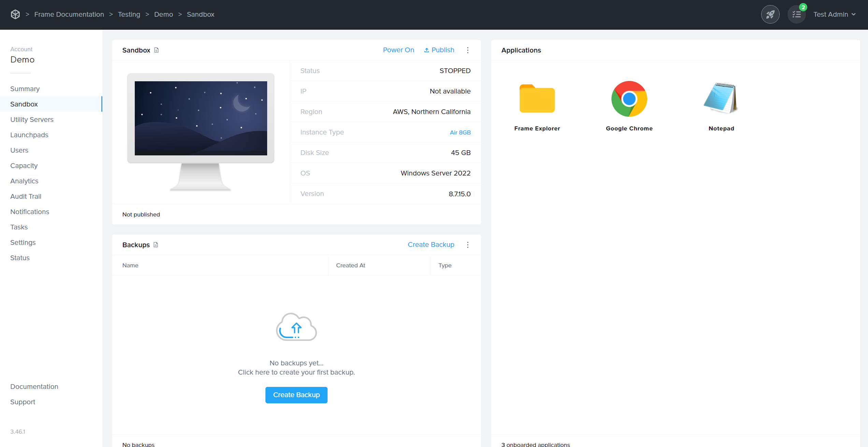Navigate to Demo in the breadcrumb

[x=163, y=14]
